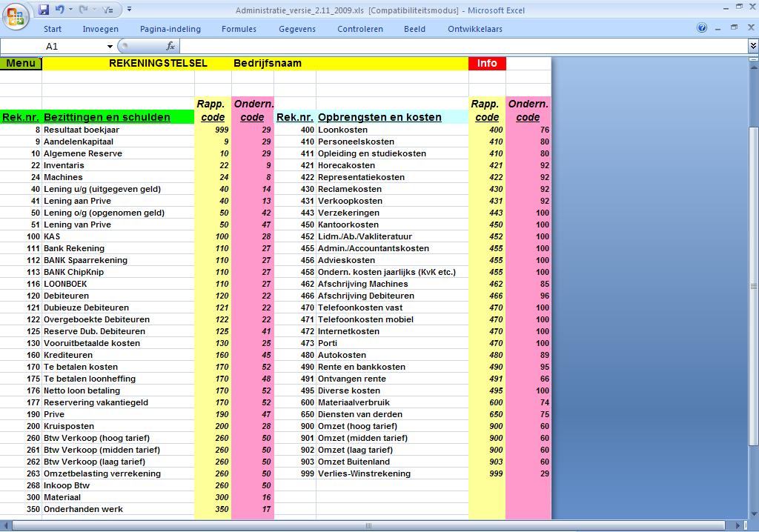The width and height of the screenshot is (759, 532).
Task: Switch to the Invoegen ribbon tab
Action: (100, 29)
